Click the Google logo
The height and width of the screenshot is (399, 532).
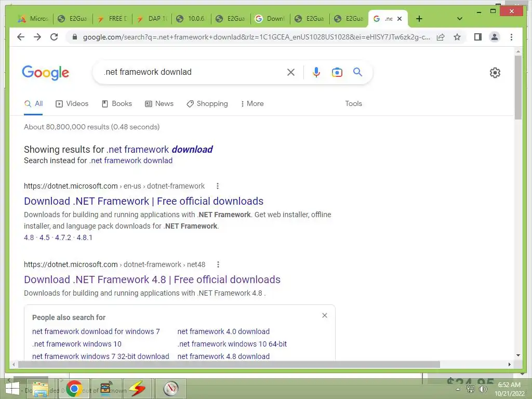coord(46,73)
